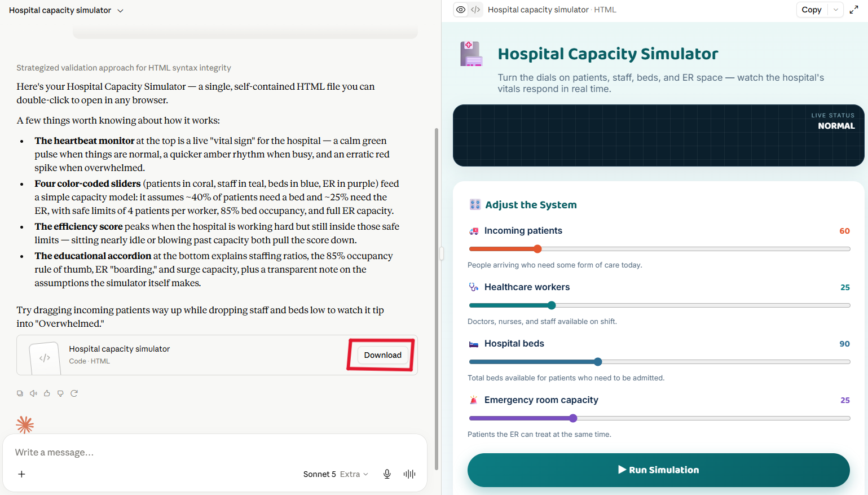Click the read aloud speaker icon
Screen dimensions: 868x495
(33, 393)
